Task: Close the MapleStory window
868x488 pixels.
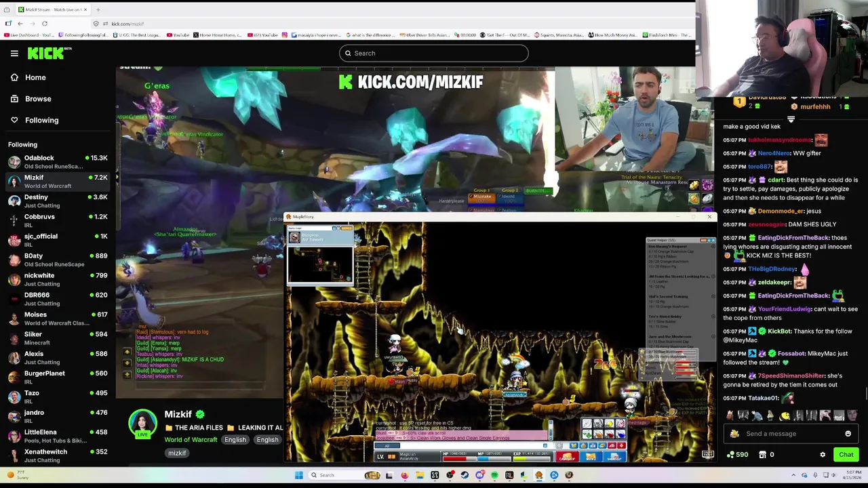Action: coord(709,217)
